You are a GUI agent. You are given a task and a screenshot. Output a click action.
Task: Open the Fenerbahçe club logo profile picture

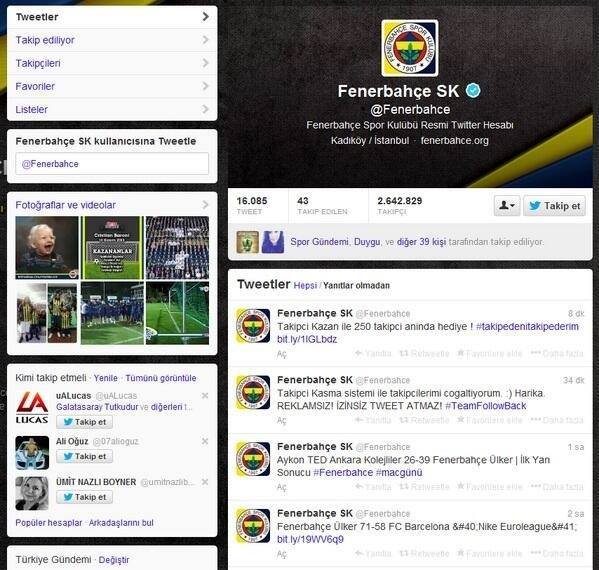click(410, 49)
